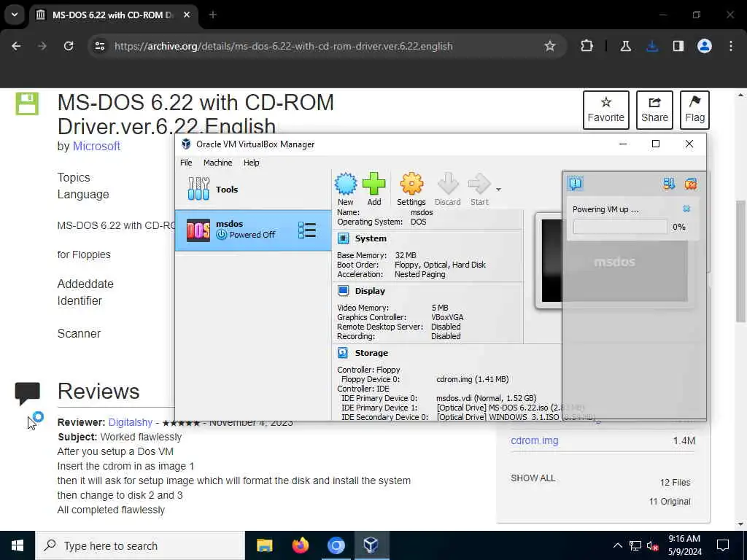Open the Windows Start menu

[18, 545]
